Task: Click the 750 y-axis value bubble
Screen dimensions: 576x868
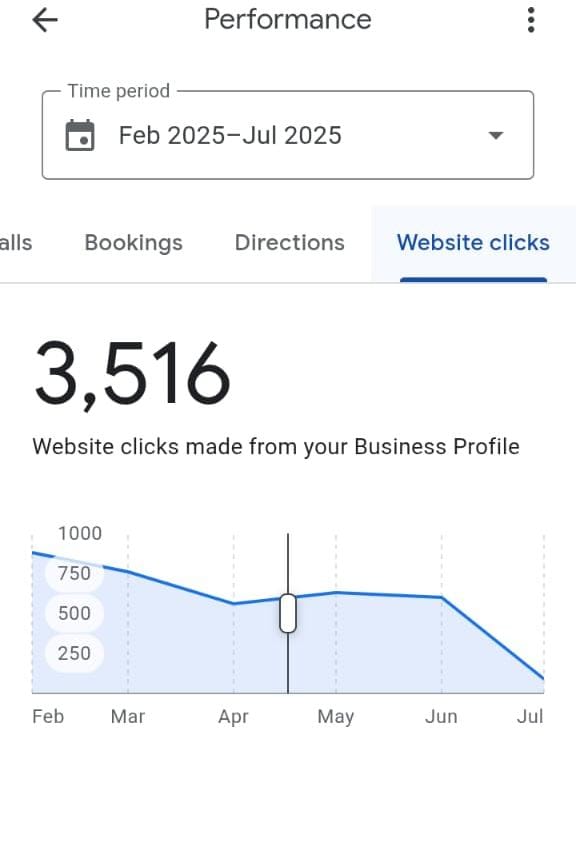Action: click(74, 573)
